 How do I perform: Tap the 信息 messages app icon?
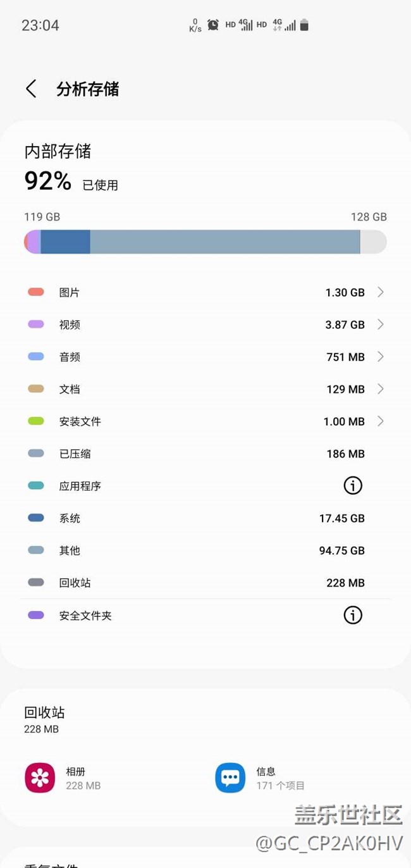coord(230,778)
